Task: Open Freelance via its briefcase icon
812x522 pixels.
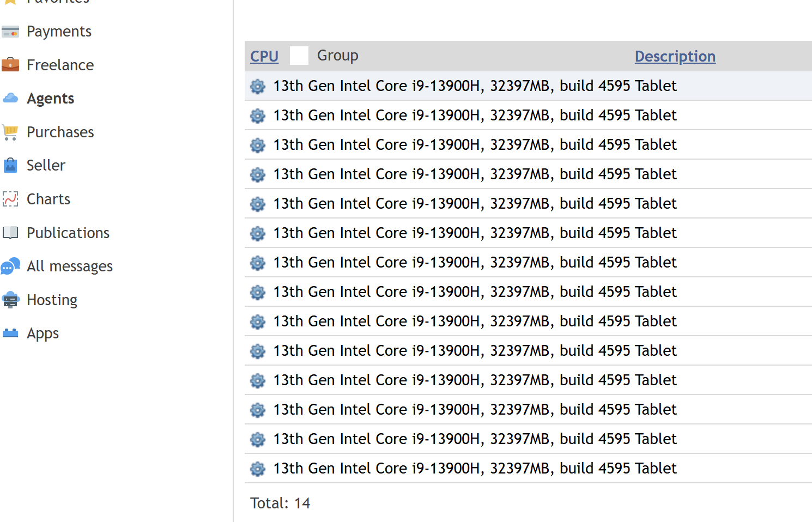Action: 10,65
